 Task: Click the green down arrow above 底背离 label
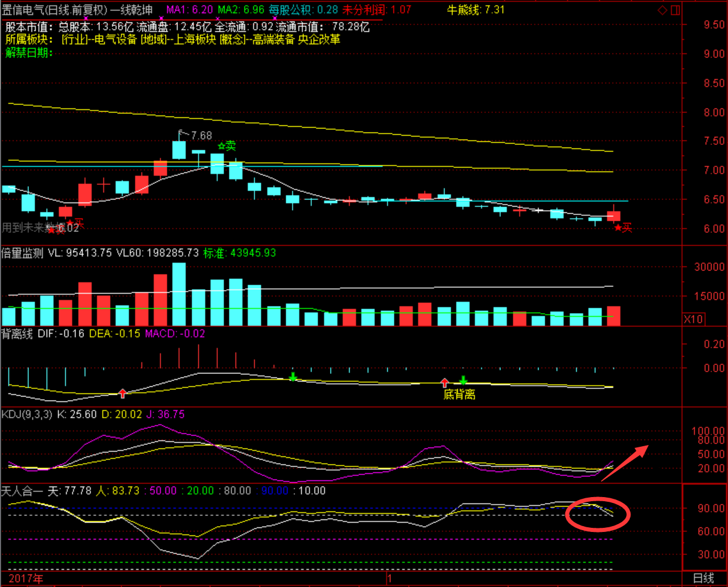click(x=463, y=380)
